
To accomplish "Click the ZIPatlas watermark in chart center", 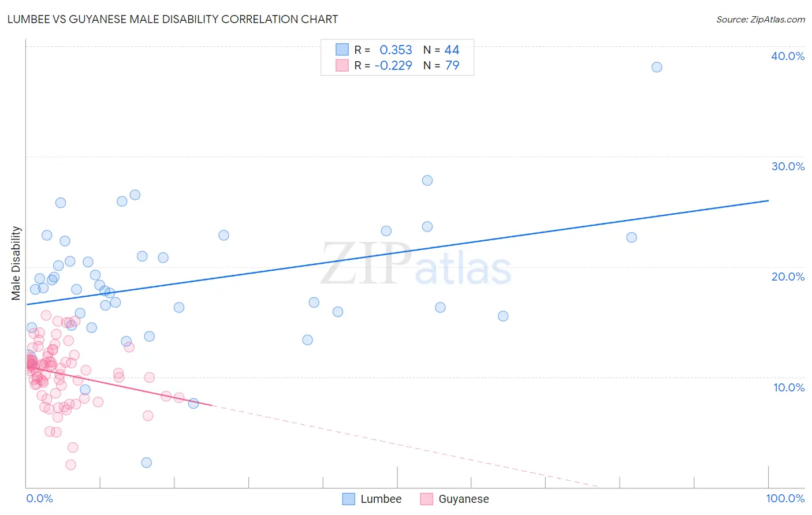I will tap(416, 264).
